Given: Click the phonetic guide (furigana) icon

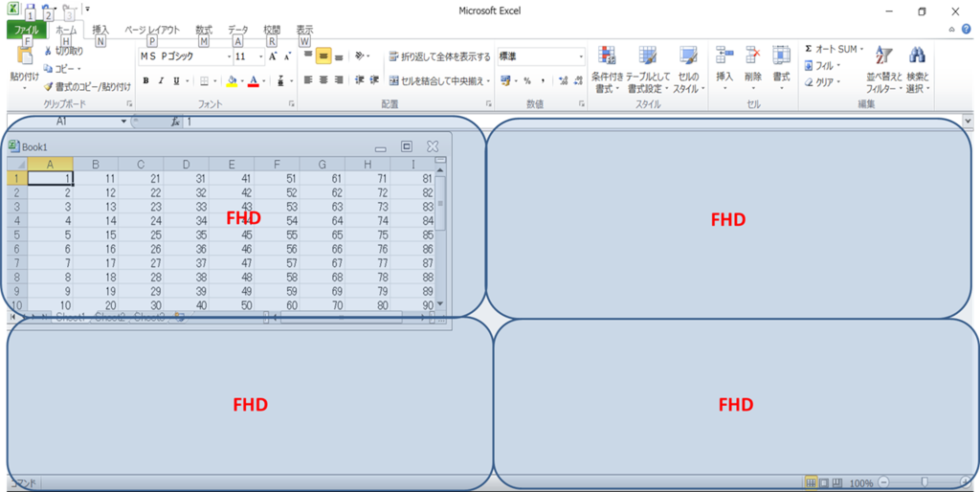Looking at the screenshot, I should [280, 80].
